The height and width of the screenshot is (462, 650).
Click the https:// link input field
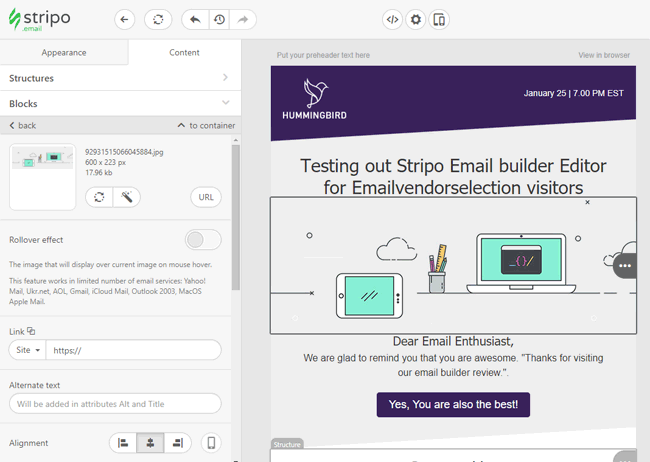point(133,350)
